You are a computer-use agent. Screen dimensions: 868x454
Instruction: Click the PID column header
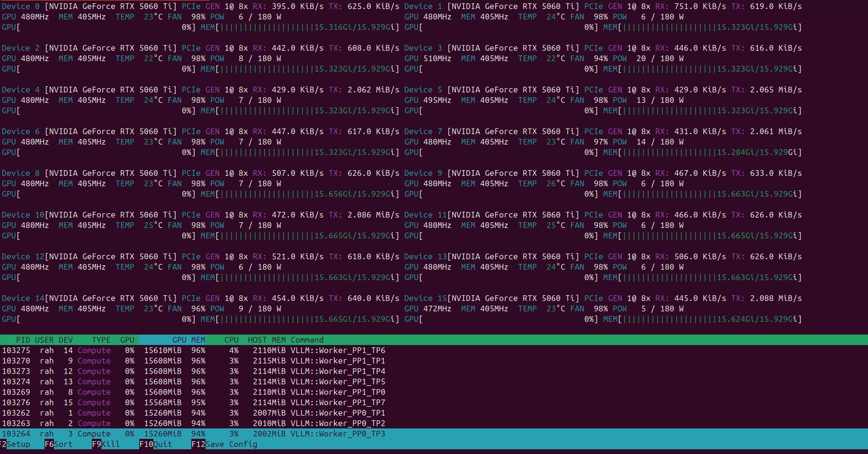click(23, 340)
